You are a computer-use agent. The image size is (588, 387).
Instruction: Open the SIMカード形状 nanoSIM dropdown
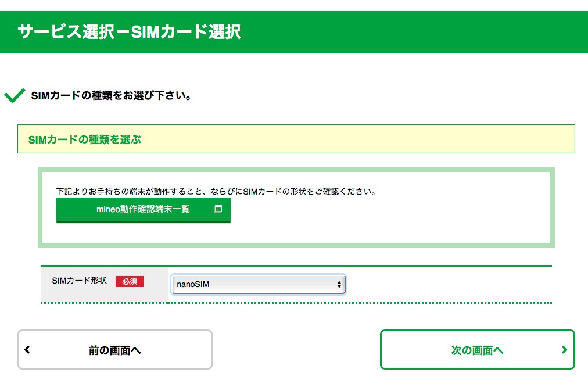(259, 284)
